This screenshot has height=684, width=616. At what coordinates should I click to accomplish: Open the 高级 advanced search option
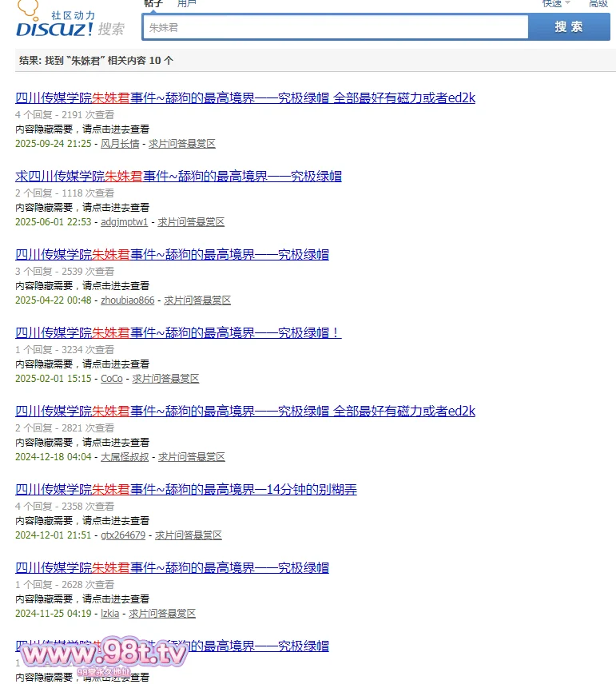click(x=598, y=4)
